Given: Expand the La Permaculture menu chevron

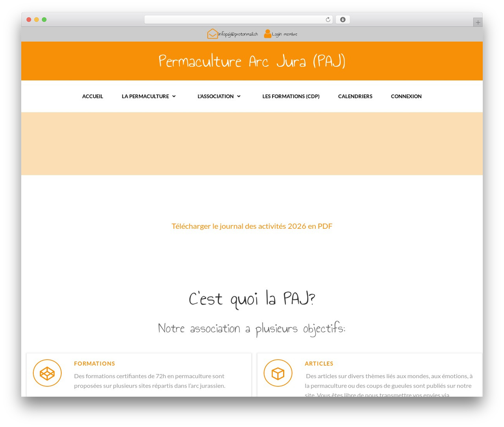Looking at the screenshot, I should pos(174,96).
